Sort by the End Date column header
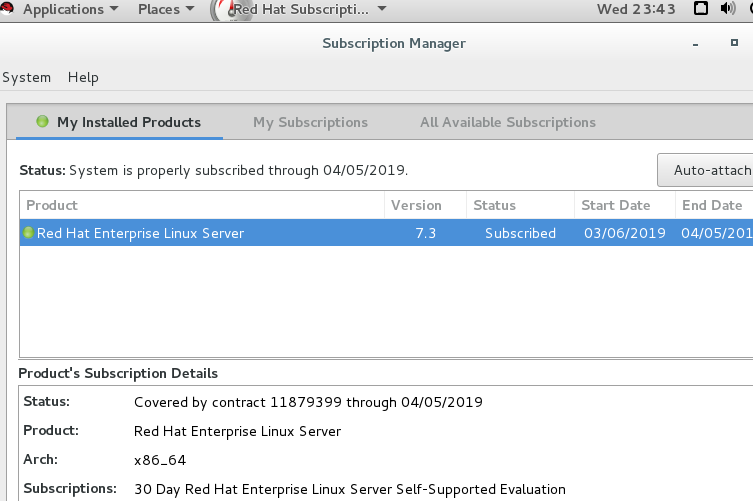Viewport: 753px width, 501px height. point(714,205)
